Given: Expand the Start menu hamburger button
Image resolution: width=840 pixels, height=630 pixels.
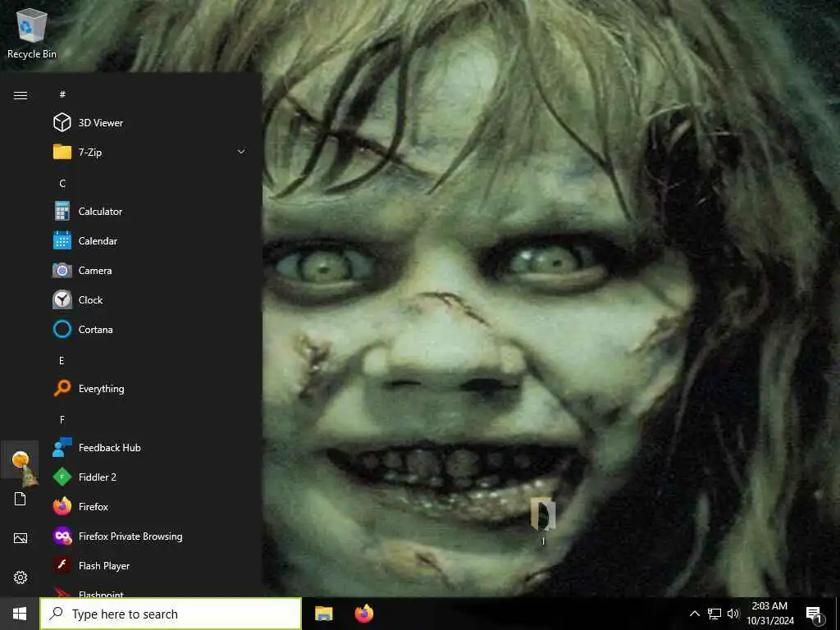Looking at the screenshot, I should point(21,95).
